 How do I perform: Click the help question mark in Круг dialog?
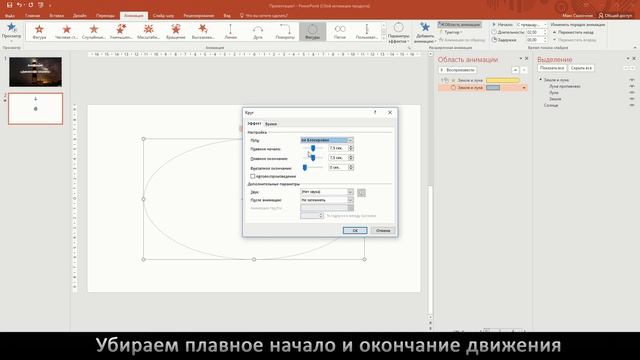(x=375, y=112)
